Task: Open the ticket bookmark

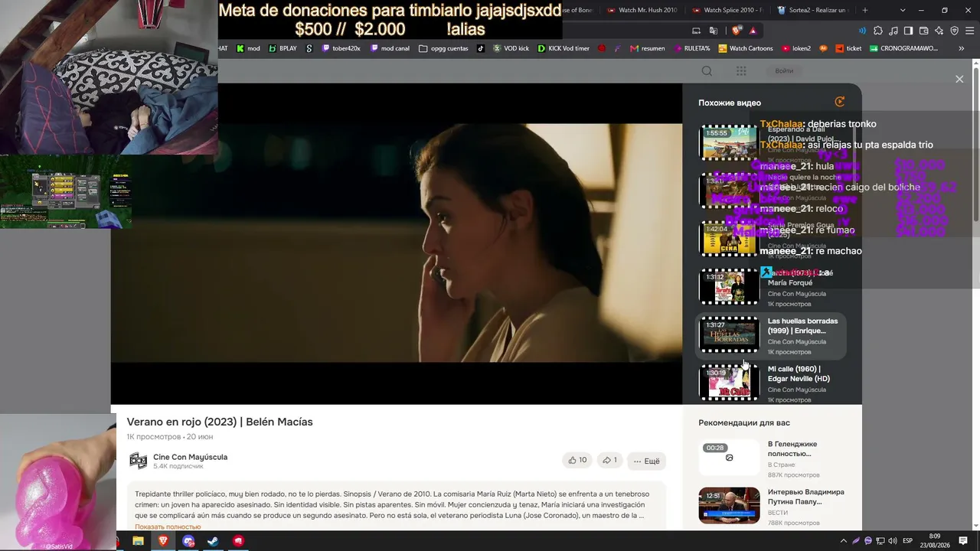Action: tap(848, 48)
